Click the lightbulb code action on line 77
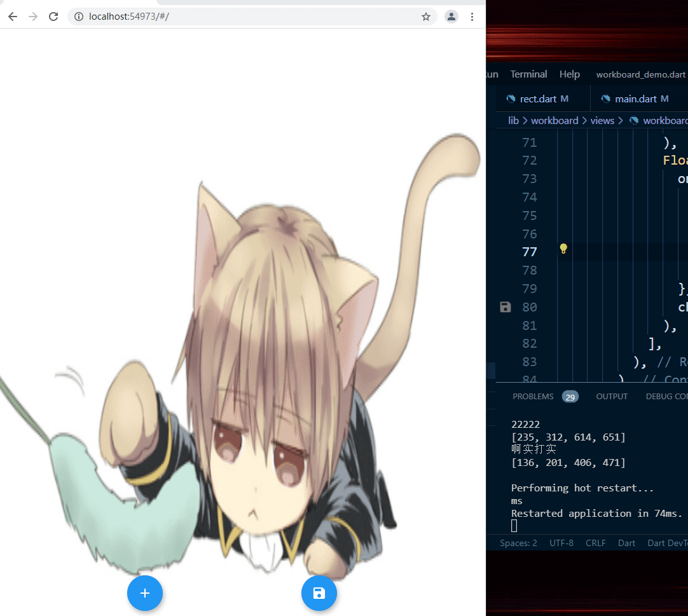688x616 pixels. coord(563,249)
